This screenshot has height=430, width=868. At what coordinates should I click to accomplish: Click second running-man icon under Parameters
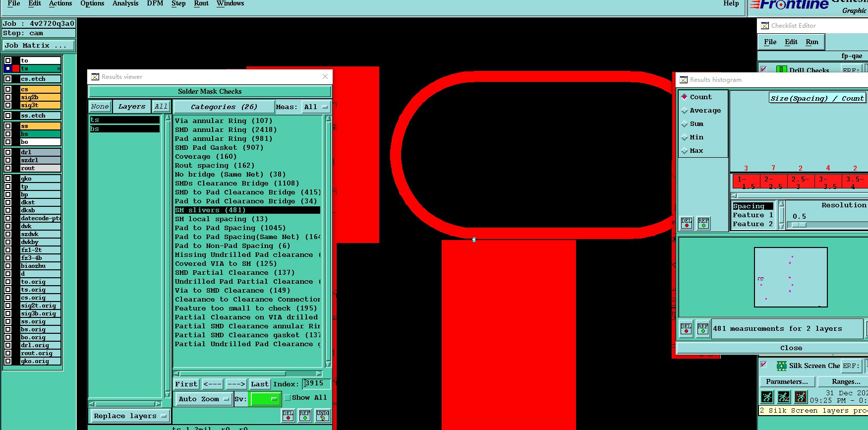(x=784, y=397)
